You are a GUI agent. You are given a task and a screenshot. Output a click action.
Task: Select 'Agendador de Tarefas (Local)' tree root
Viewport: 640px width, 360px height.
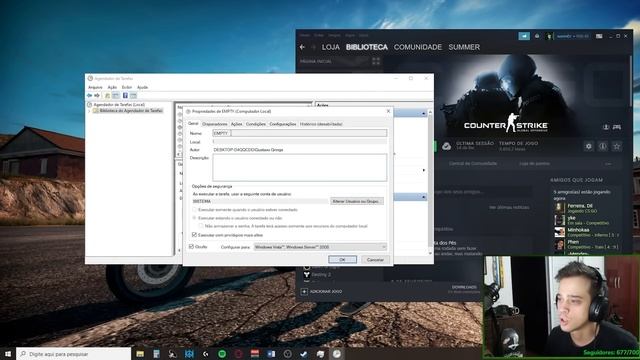119,105
